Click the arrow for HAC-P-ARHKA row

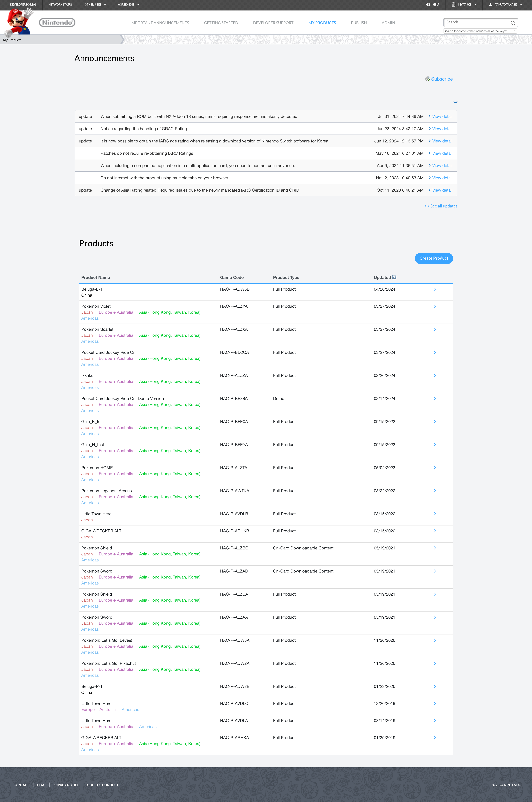pyautogui.click(x=435, y=737)
